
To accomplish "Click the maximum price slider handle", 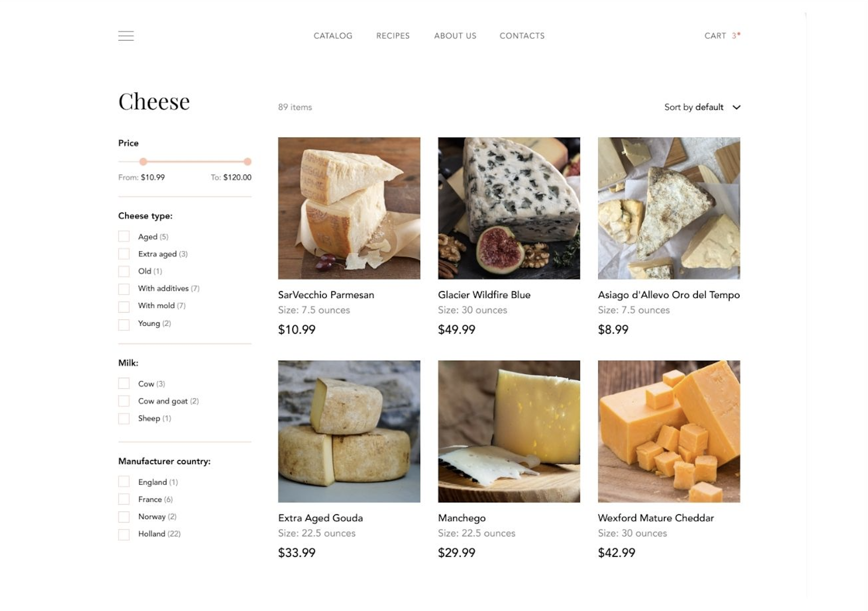I will (247, 162).
